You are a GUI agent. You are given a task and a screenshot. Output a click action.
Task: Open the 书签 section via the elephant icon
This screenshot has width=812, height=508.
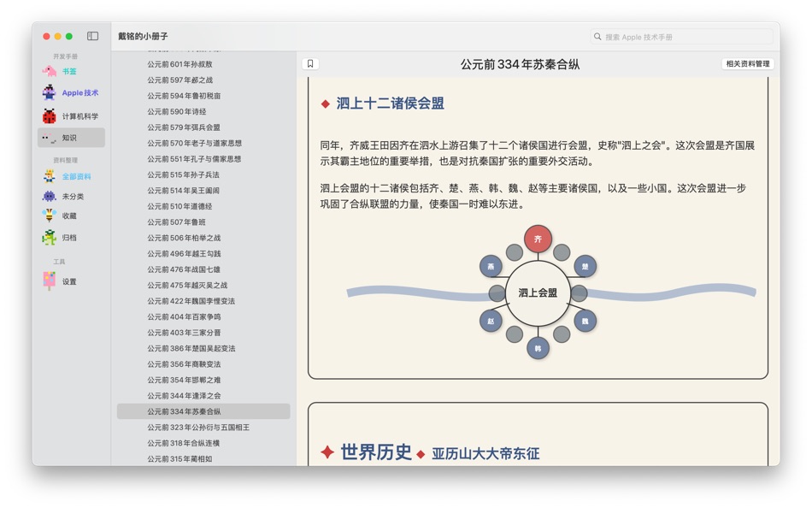point(49,71)
